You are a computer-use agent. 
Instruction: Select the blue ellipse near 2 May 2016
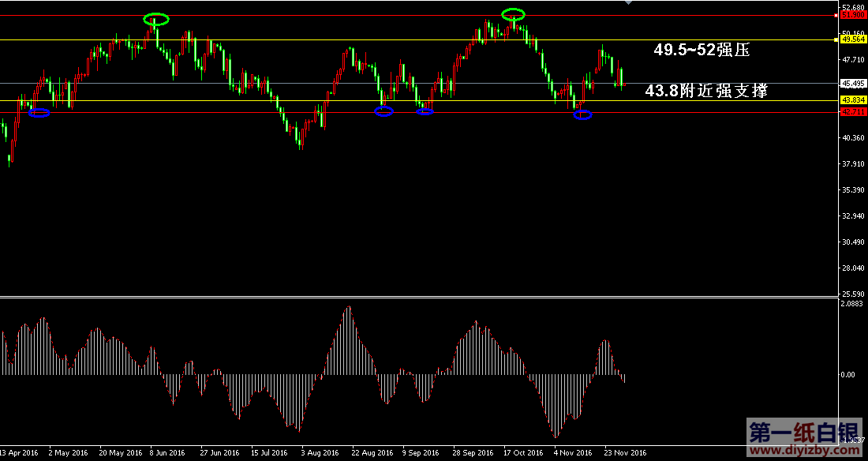[x=39, y=113]
